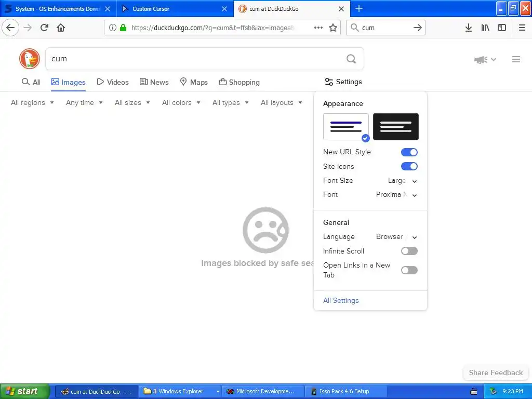Switch to Isso Pack 4.6 Setup taskbar item

pos(345,392)
